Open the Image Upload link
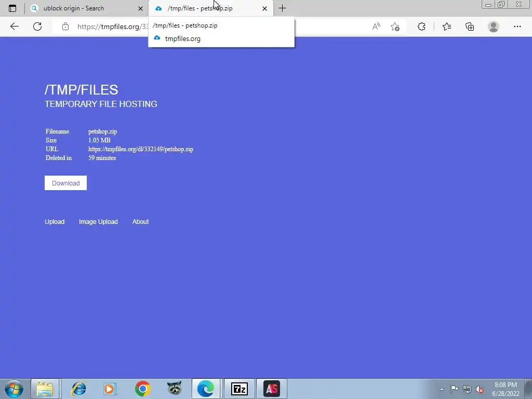Image resolution: width=532 pixels, height=399 pixels. pos(98,221)
